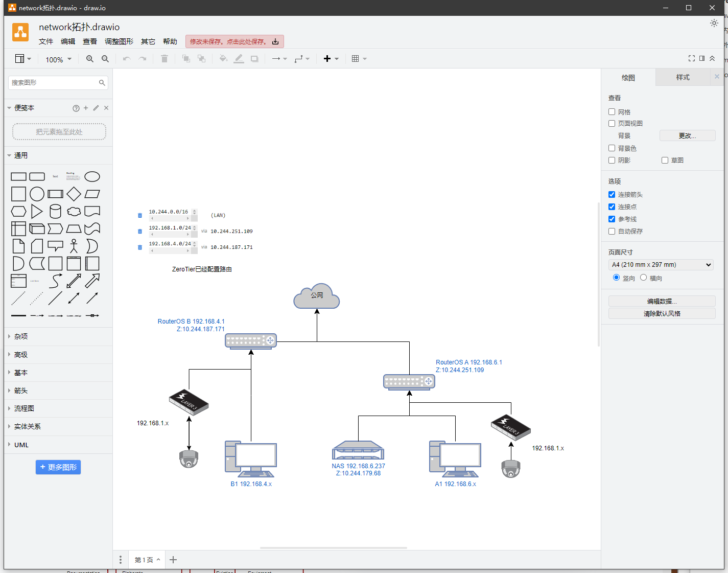
Task: Expand the 杂项 shape category
Action: (58, 336)
